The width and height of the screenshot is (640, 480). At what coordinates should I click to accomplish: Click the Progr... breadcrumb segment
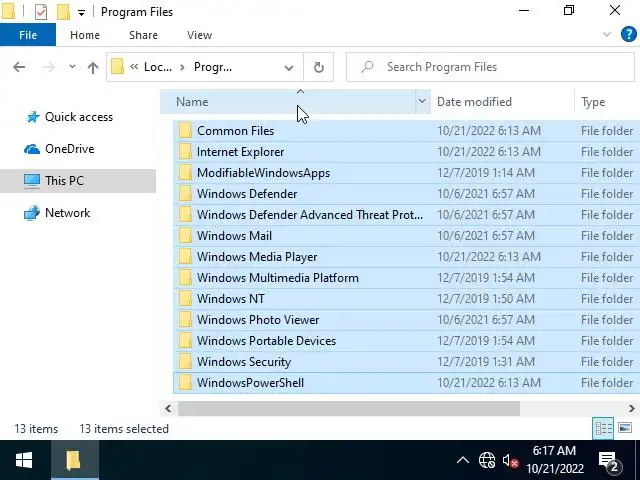point(213,67)
